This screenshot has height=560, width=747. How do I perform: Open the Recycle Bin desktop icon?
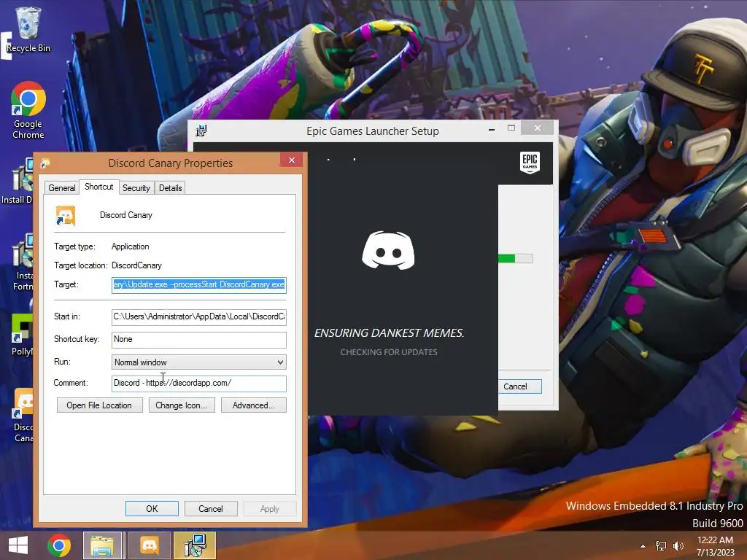click(28, 29)
